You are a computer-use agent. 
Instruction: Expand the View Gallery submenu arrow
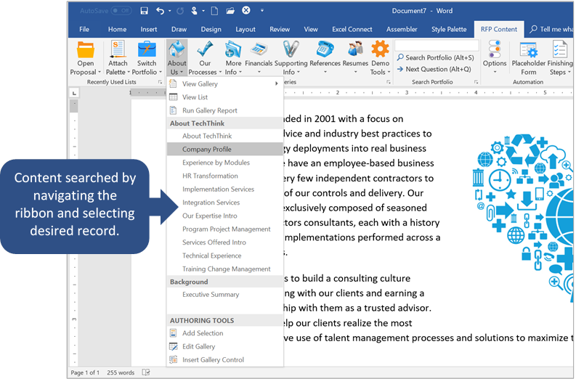click(276, 84)
